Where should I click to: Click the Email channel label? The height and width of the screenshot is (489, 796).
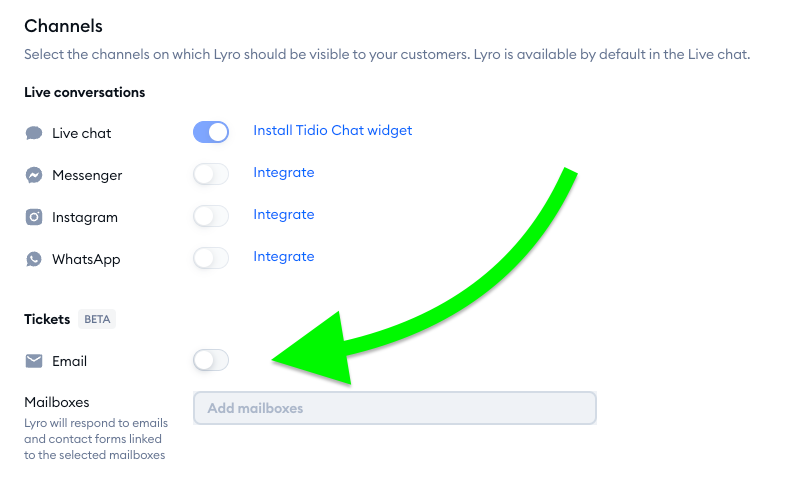(70, 361)
